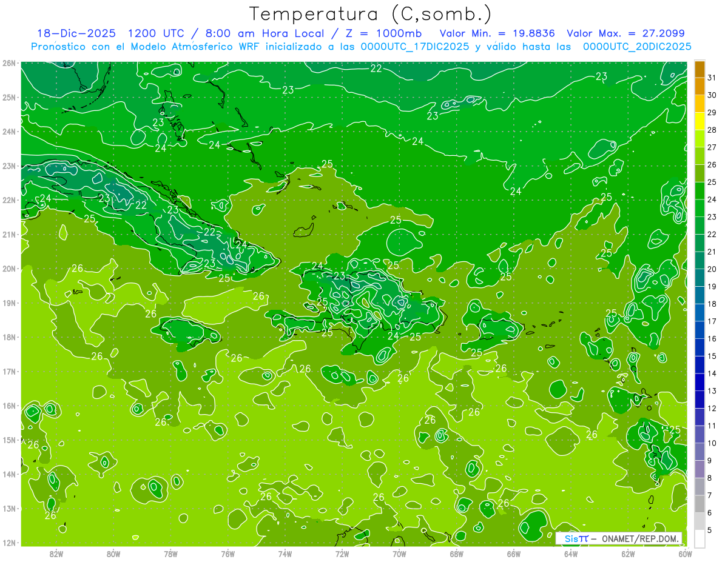Click the teal band between 19 and 20 on scale
Screen dimensions: 728x562
699,278
